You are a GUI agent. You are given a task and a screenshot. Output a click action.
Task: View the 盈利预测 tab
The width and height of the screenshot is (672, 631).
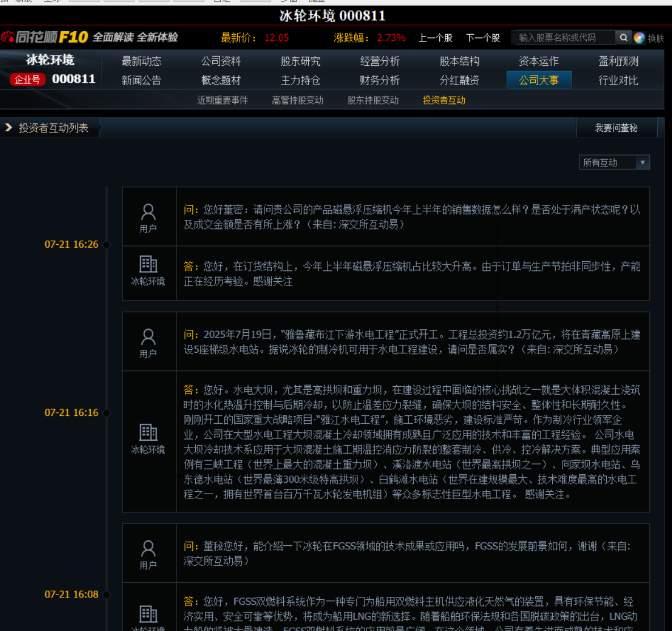(x=619, y=61)
